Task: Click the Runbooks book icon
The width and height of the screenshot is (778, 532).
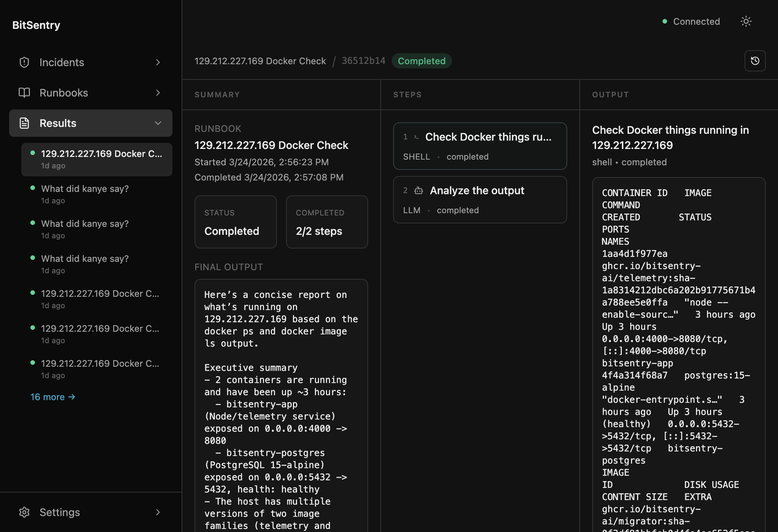Action: 24,93
